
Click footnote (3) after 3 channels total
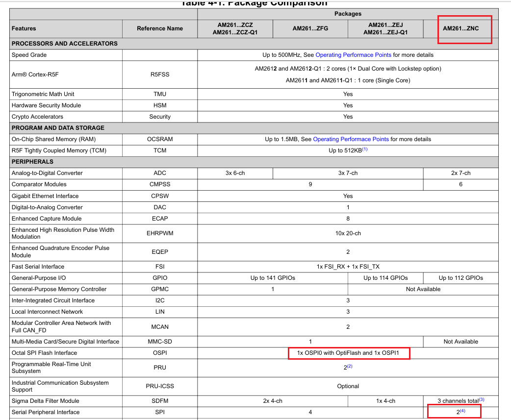coord(482,399)
